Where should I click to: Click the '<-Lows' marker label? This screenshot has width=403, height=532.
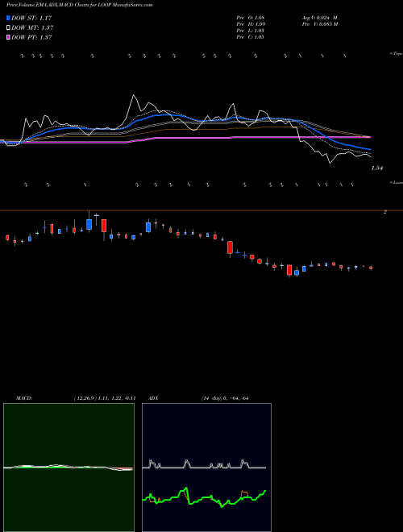(x=396, y=182)
